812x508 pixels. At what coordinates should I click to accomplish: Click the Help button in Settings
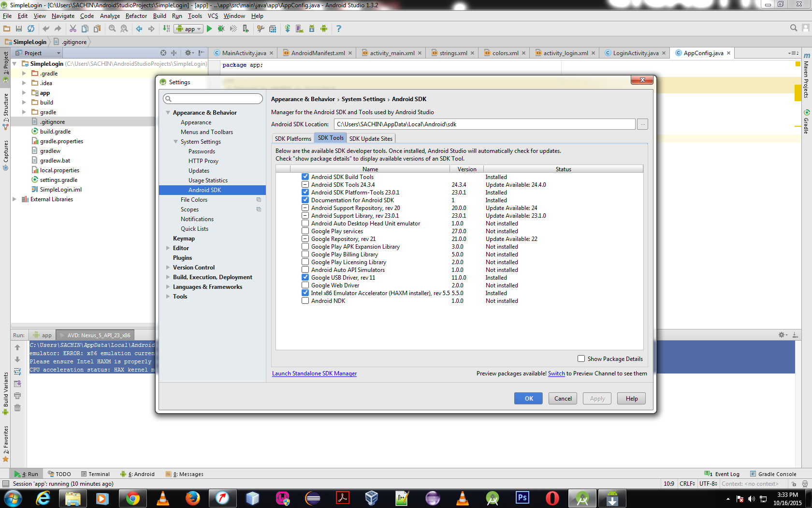point(631,398)
